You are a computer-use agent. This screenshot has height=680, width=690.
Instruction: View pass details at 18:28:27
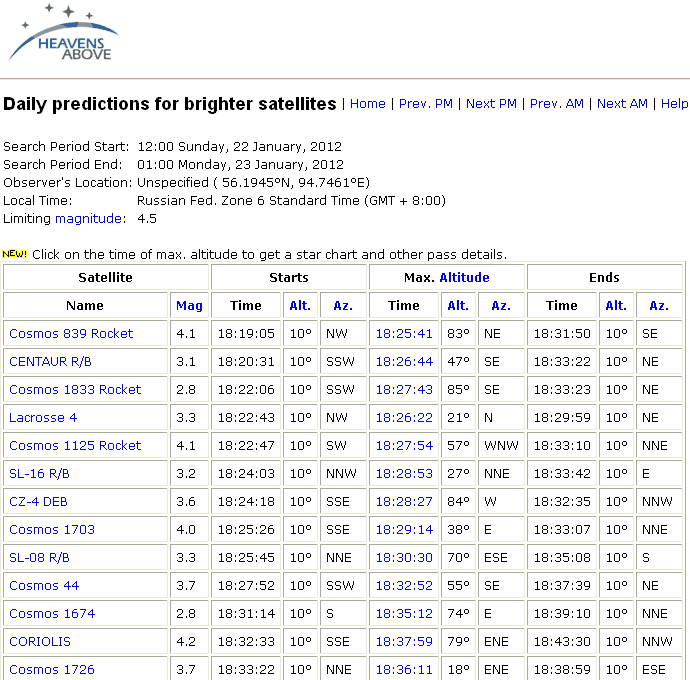(x=404, y=502)
